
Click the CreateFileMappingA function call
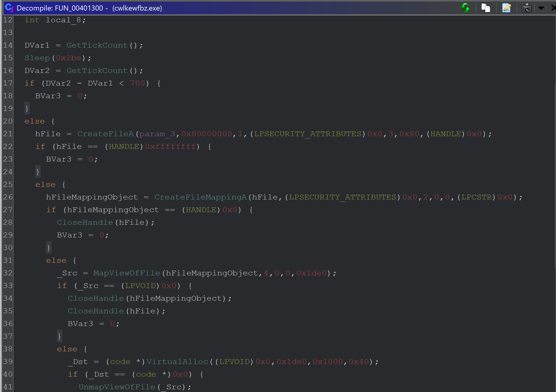click(x=201, y=197)
